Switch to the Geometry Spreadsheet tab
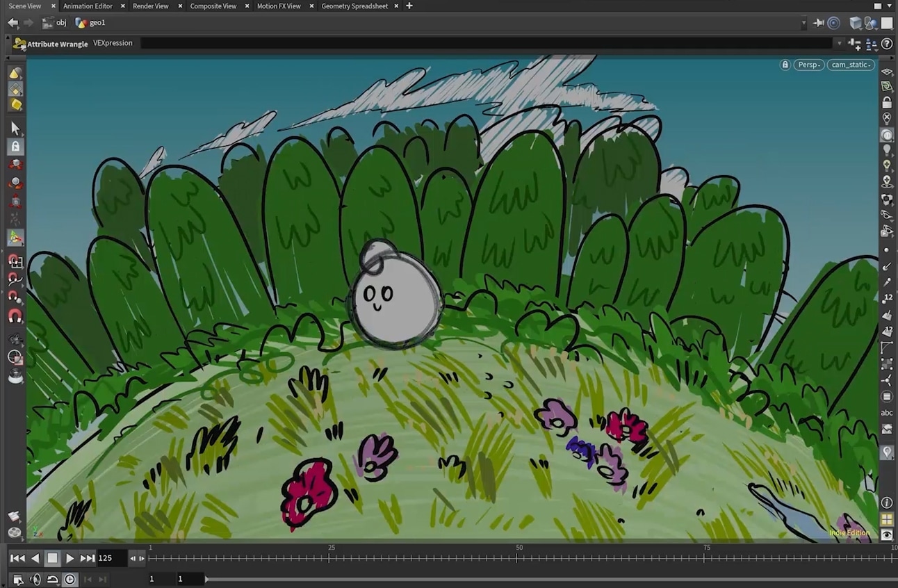The height and width of the screenshot is (588, 898). [354, 6]
